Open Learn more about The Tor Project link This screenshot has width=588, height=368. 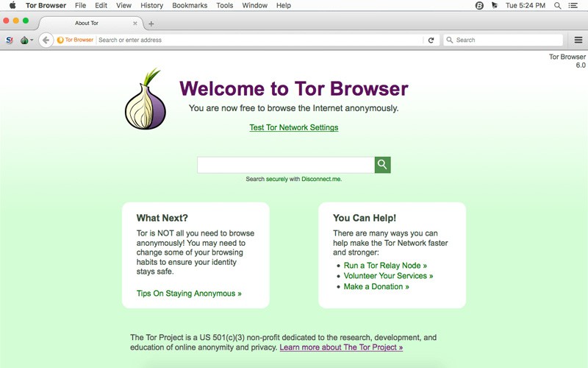(x=341, y=347)
